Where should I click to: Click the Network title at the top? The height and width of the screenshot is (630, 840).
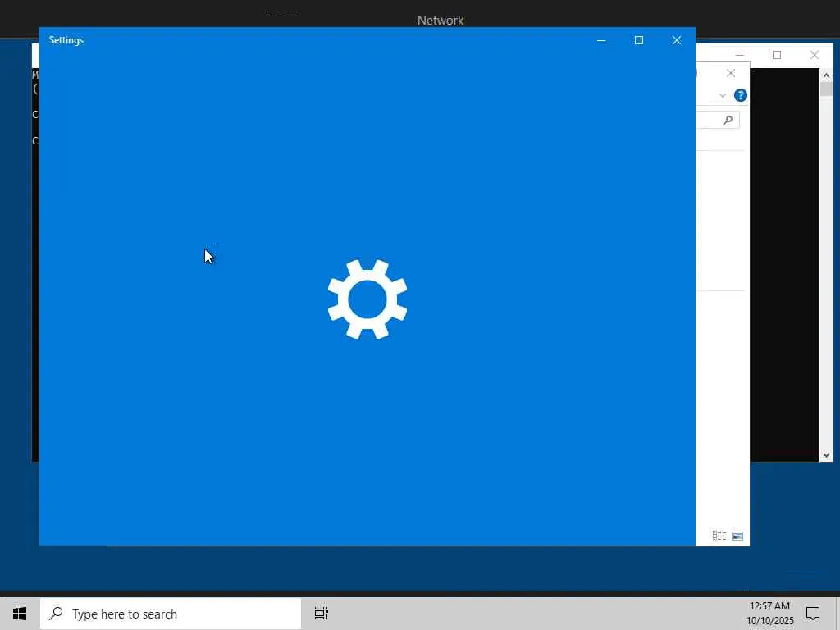coord(441,21)
